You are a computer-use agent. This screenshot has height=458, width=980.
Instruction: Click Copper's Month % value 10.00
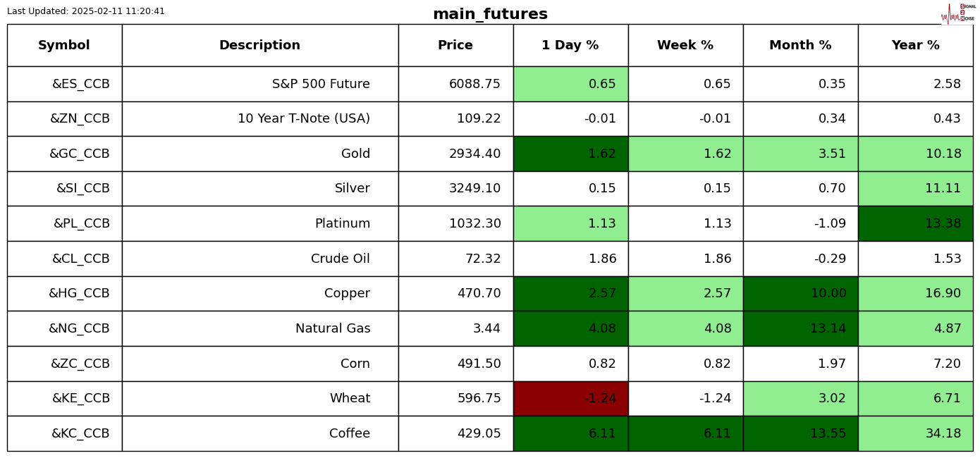(x=800, y=294)
